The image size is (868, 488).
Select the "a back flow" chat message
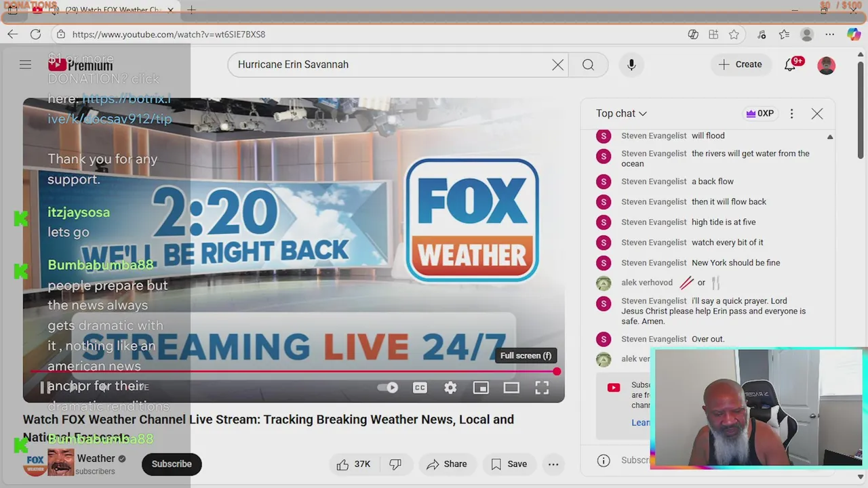[x=713, y=182]
